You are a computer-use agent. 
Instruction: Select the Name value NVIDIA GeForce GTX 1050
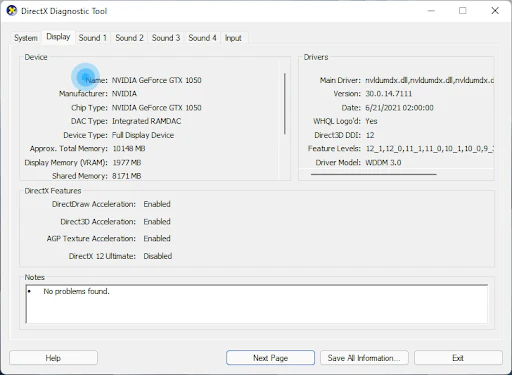tap(156, 80)
